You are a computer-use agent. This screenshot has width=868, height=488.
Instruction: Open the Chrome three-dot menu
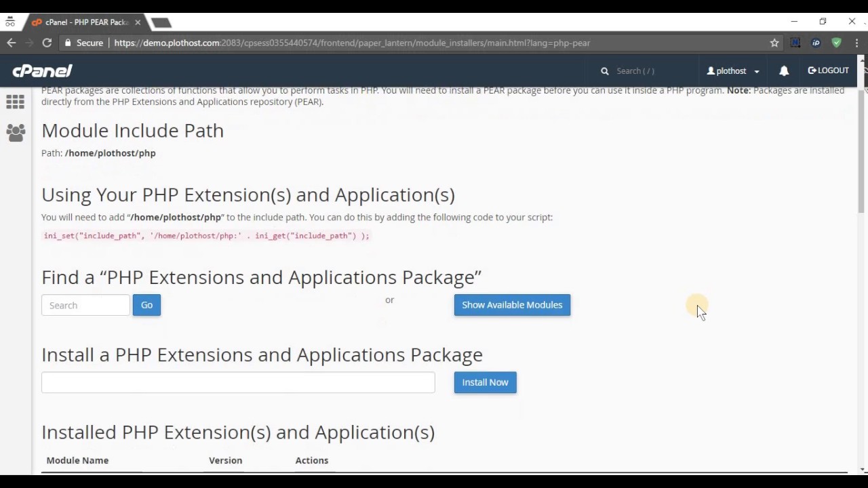click(857, 43)
